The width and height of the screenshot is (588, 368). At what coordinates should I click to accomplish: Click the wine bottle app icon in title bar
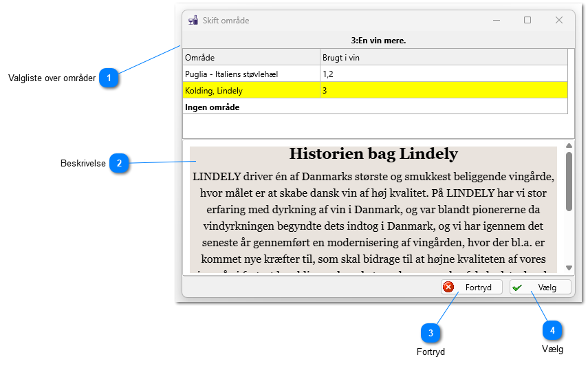coord(193,20)
